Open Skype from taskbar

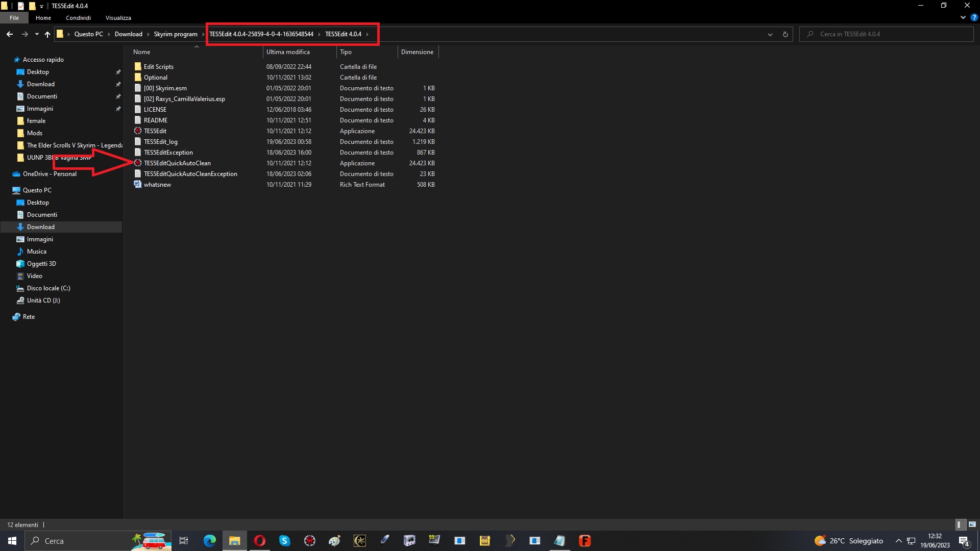tap(284, 541)
